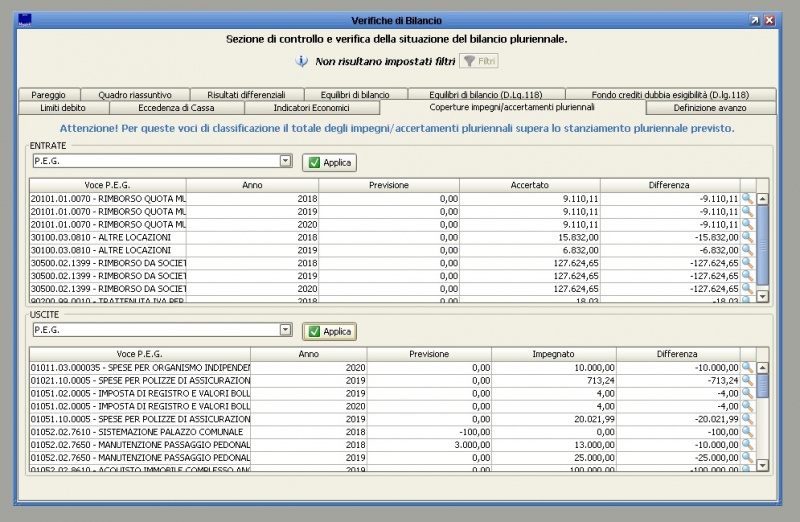Click magnifier icon for 2018 ALTRE LOCAZIONI row
The width and height of the screenshot is (800, 522).
pos(746,237)
